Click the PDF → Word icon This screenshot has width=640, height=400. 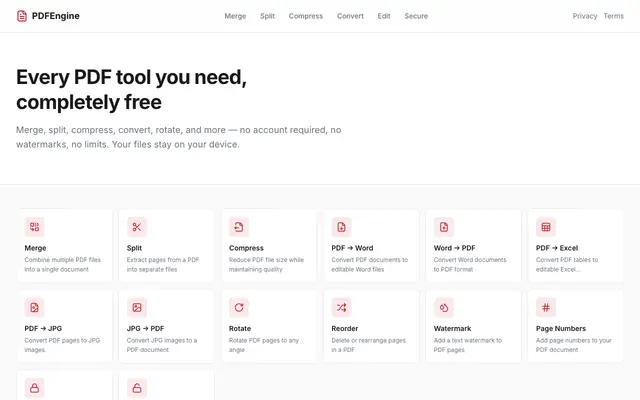coord(341,227)
